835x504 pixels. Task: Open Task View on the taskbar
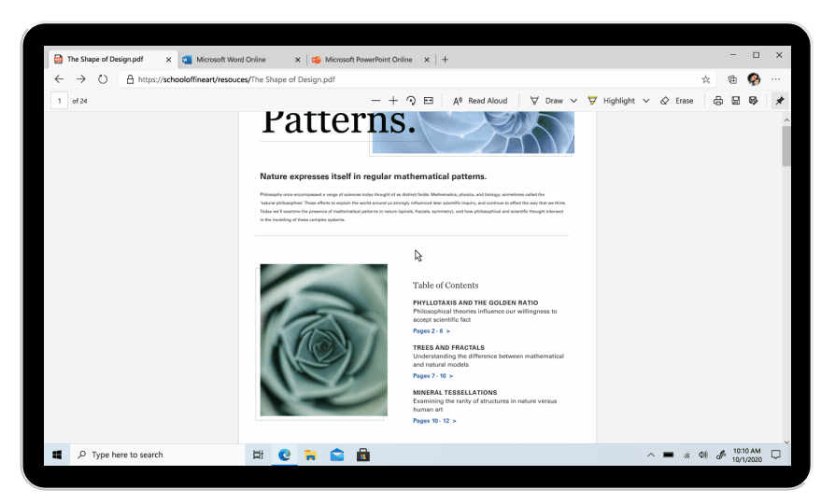click(x=259, y=455)
